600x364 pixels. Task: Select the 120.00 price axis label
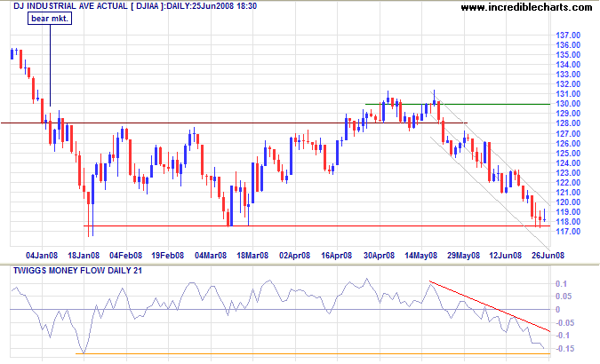[568, 202]
